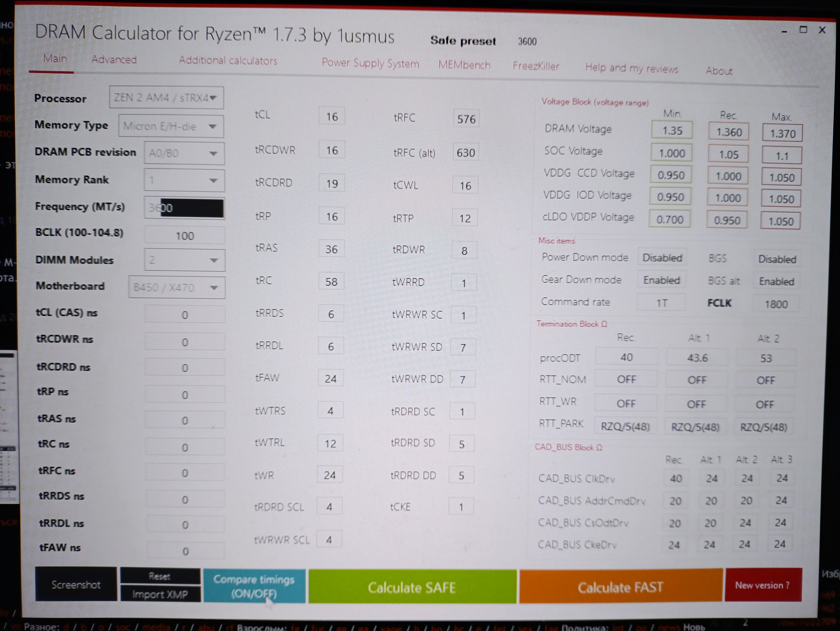Click procODT Alt 2 value 53
Image resolution: width=840 pixels, height=631 pixels.
pos(766,358)
